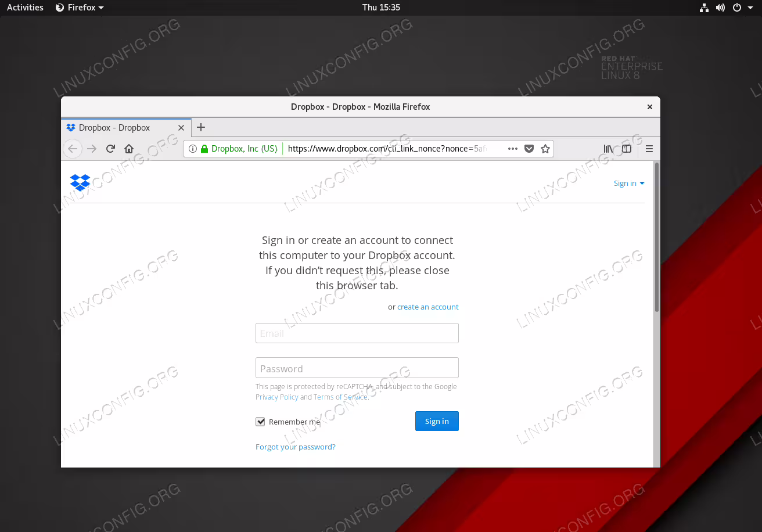The height and width of the screenshot is (532, 762).
Task: Click Forgot your password? link
Action: tap(296, 447)
